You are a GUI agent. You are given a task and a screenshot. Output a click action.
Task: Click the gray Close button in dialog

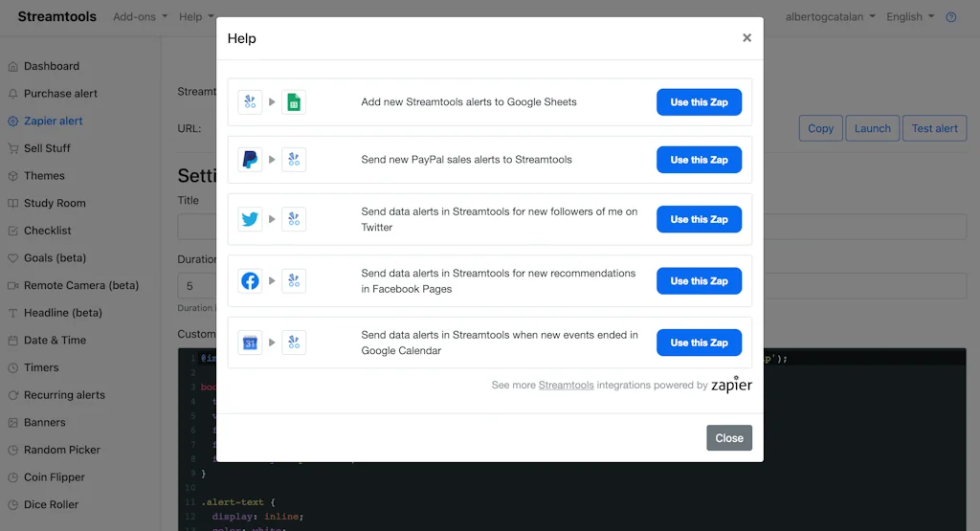coord(729,438)
